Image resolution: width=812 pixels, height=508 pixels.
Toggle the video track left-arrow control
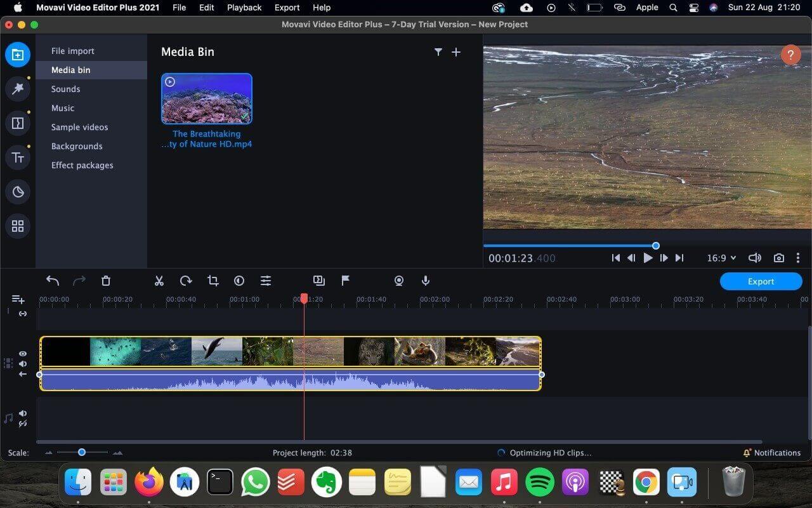tap(23, 374)
